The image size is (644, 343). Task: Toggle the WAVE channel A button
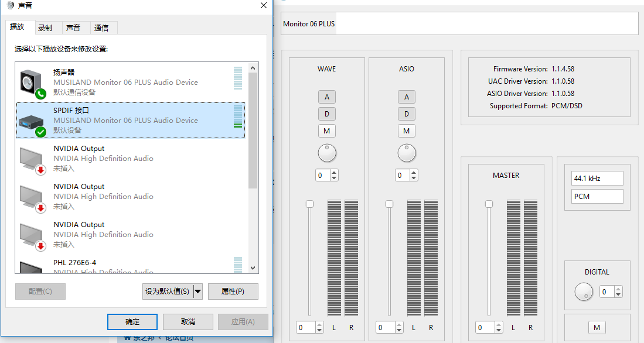327,97
